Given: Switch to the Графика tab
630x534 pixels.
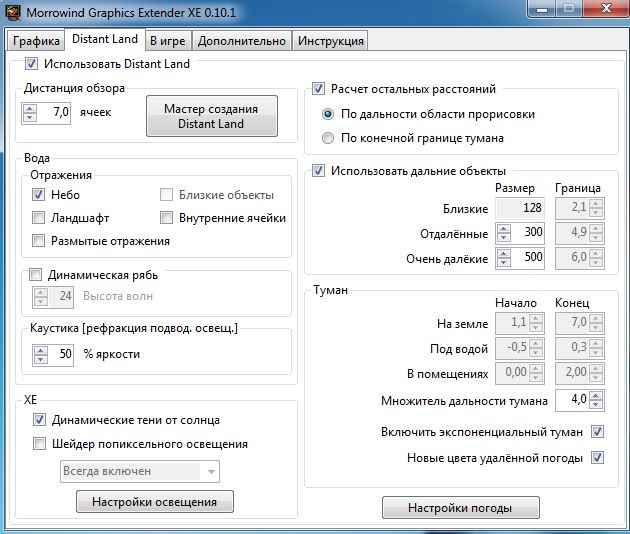Looking at the screenshot, I should point(36,41).
